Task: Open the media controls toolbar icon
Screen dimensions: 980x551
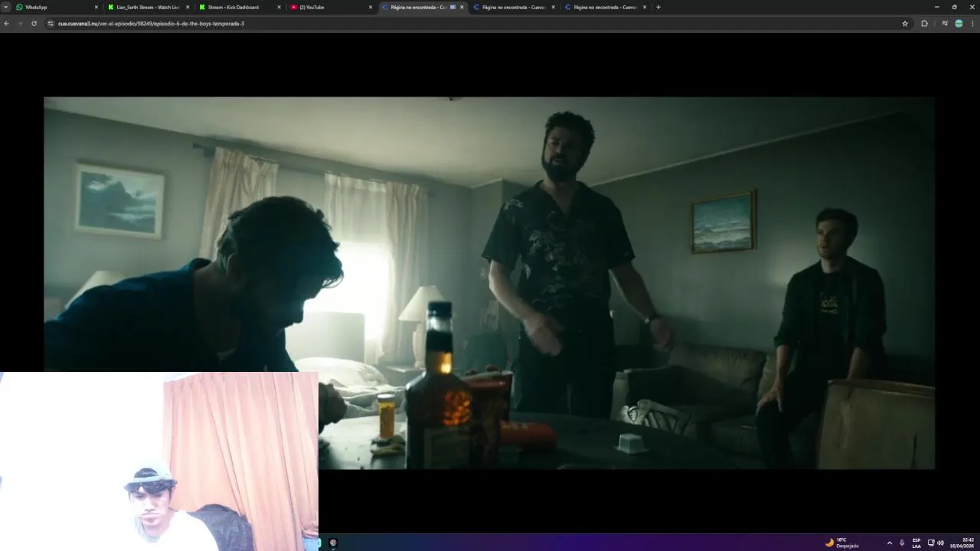Action: point(946,24)
